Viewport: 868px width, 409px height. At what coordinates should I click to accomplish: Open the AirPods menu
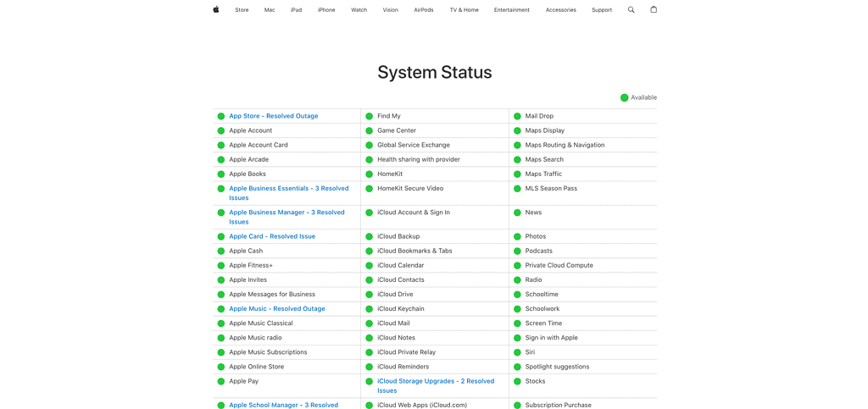(424, 10)
